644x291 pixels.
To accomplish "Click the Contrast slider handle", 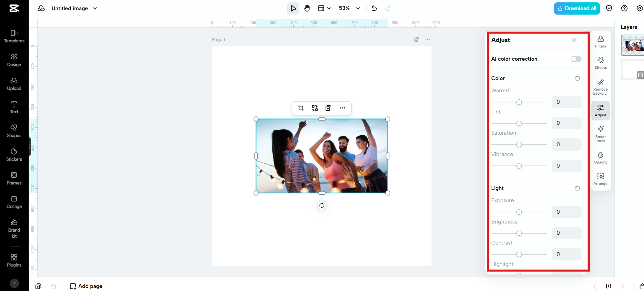I will 519,254.
